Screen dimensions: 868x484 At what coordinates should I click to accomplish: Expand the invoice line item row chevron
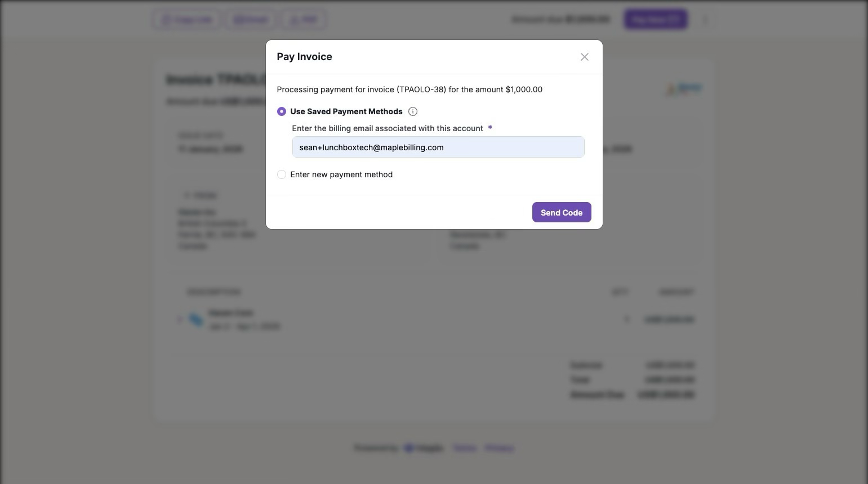[x=180, y=320]
